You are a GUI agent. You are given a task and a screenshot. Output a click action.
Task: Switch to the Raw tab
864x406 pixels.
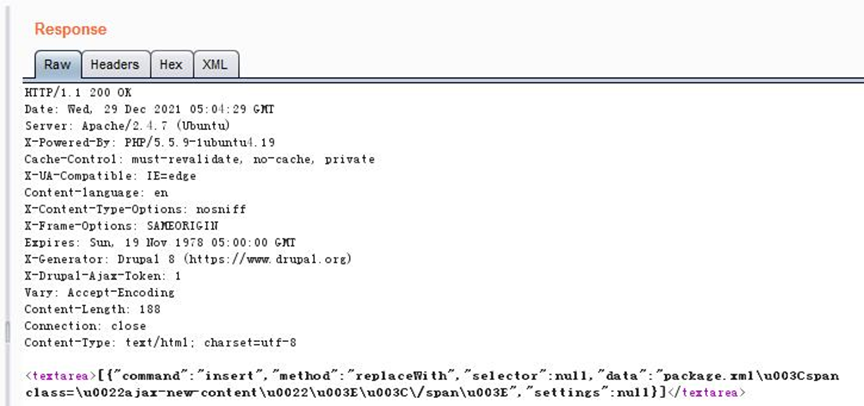pyautogui.click(x=58, y=64)
